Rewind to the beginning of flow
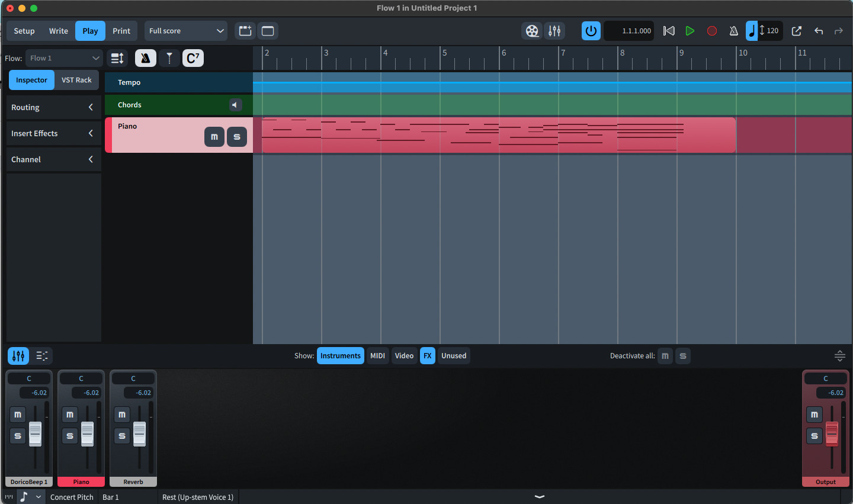 coord(669,31)
